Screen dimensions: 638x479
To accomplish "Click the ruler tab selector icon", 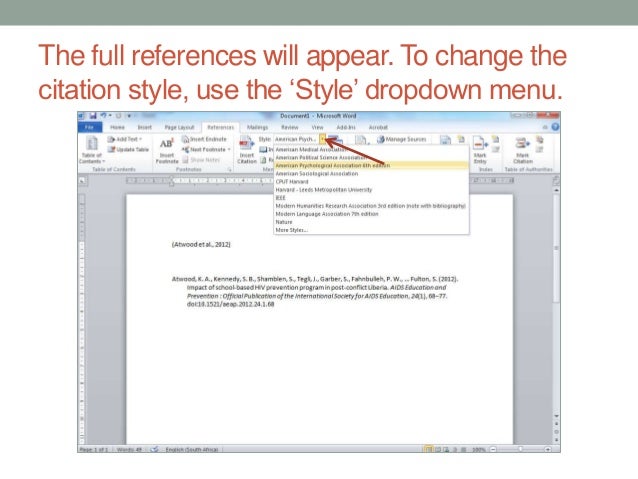I will (83, 180).
